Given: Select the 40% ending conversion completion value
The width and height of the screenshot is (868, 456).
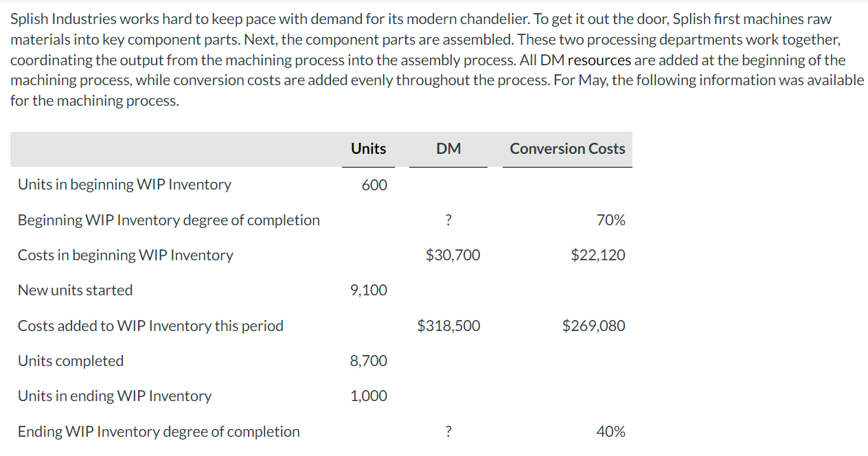Looking at the screenshot, I should tap(611, 432).
